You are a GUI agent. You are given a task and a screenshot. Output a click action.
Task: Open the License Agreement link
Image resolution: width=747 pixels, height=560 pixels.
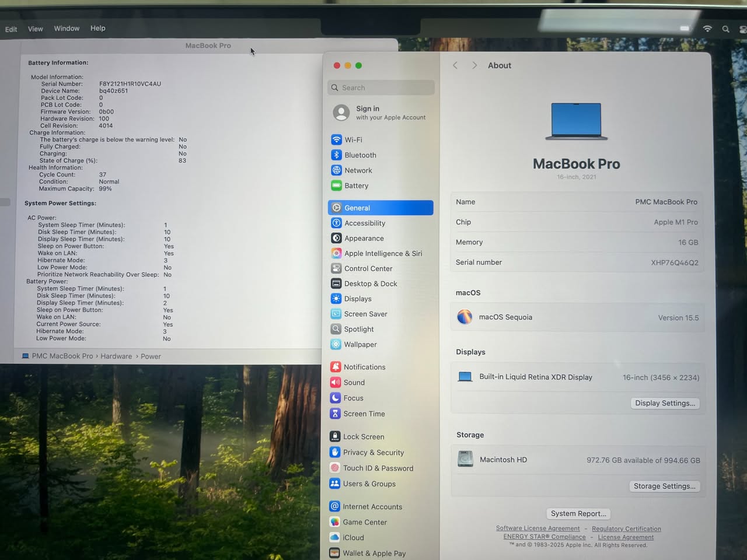[x=626, y=537]
